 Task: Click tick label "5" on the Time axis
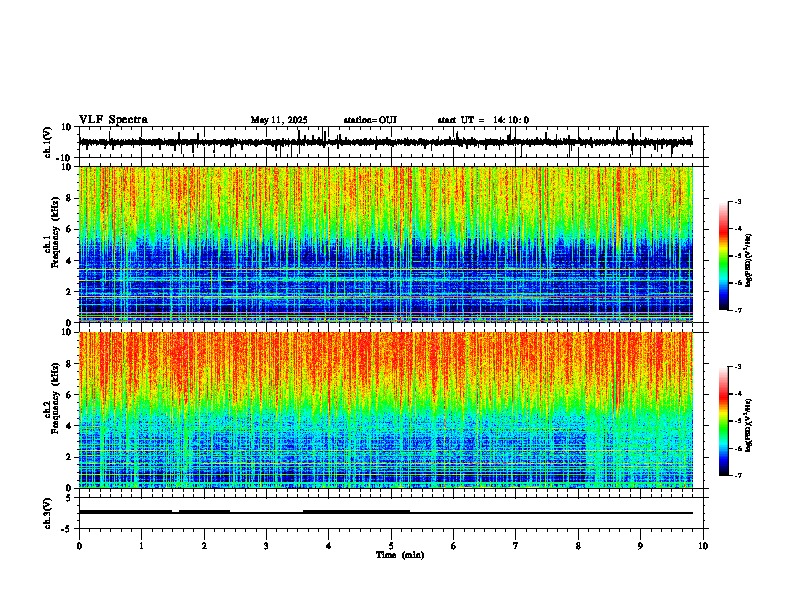click(391, 546)
